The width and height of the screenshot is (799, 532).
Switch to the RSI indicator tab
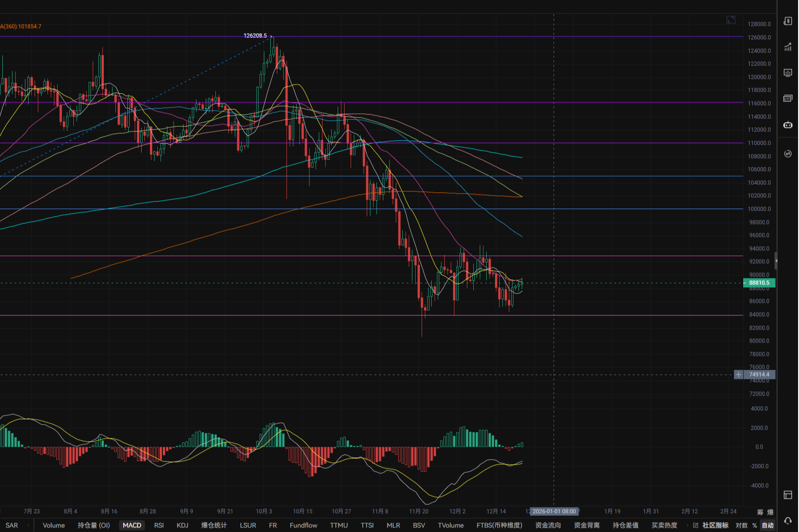(159, 526)
